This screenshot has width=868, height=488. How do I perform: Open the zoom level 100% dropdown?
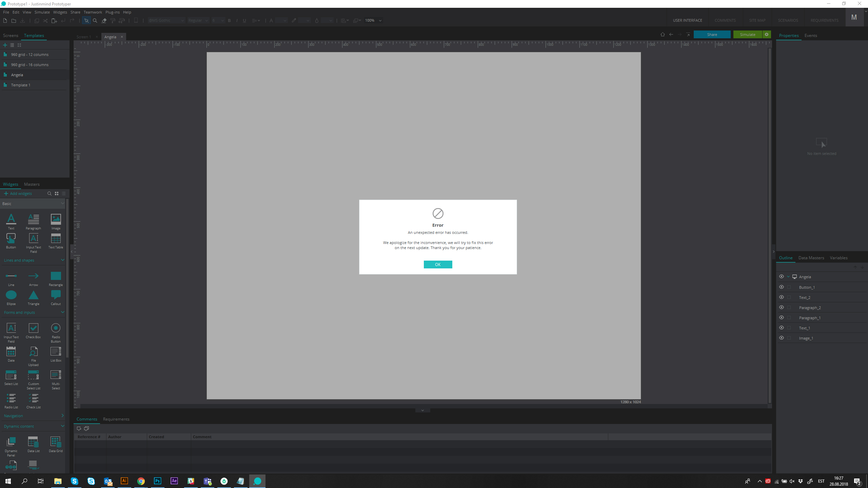coord(380,21)
